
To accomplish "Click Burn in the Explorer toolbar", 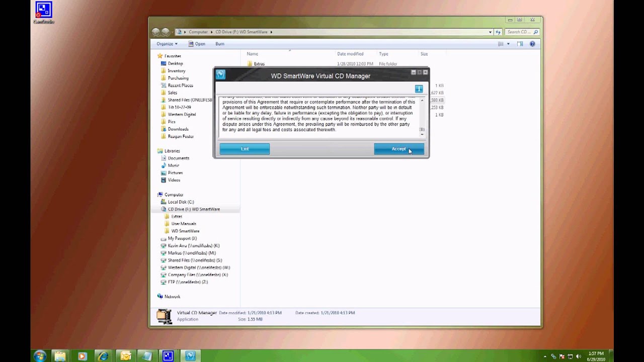I will click(220, 44).
